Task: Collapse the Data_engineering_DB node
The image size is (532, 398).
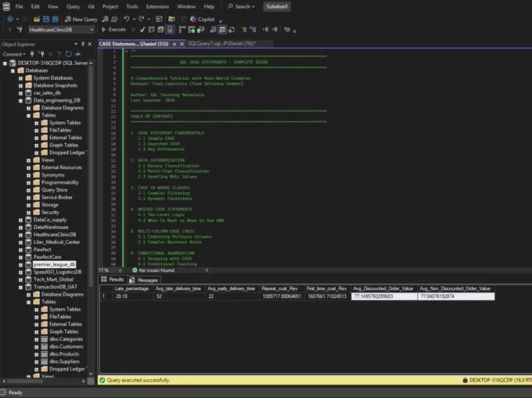Action: click(20, 100)
